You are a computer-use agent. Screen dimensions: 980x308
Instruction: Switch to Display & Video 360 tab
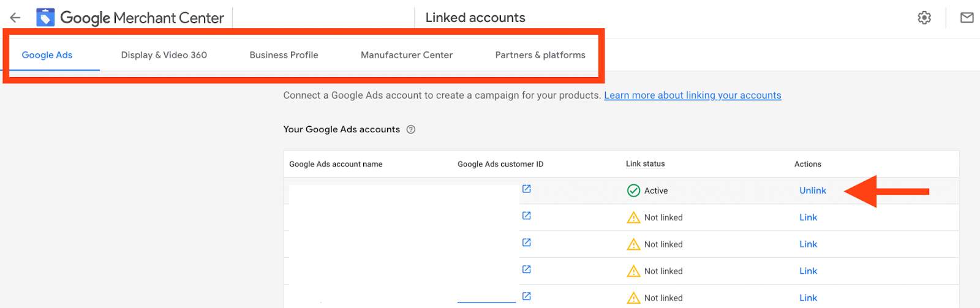tap(164, 55)
